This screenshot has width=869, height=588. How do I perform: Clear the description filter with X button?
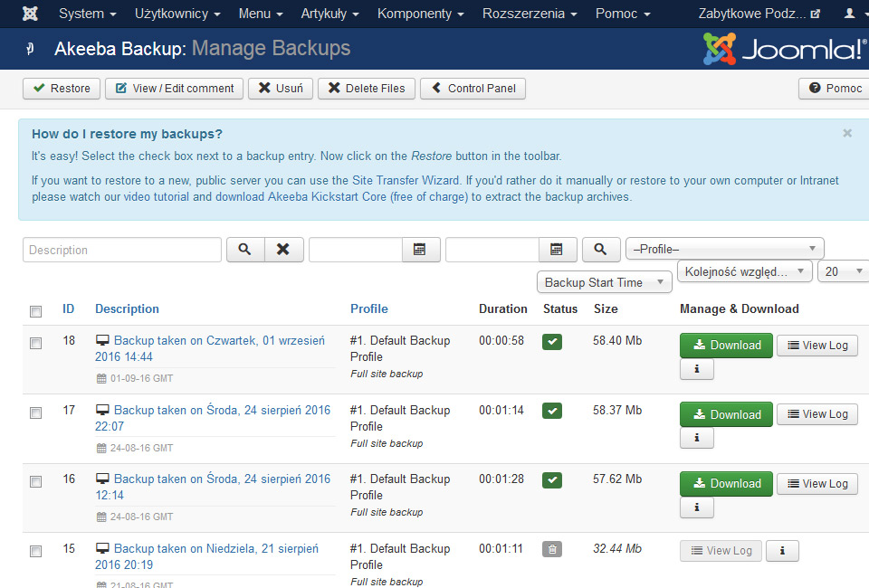[x=283, y=250]
